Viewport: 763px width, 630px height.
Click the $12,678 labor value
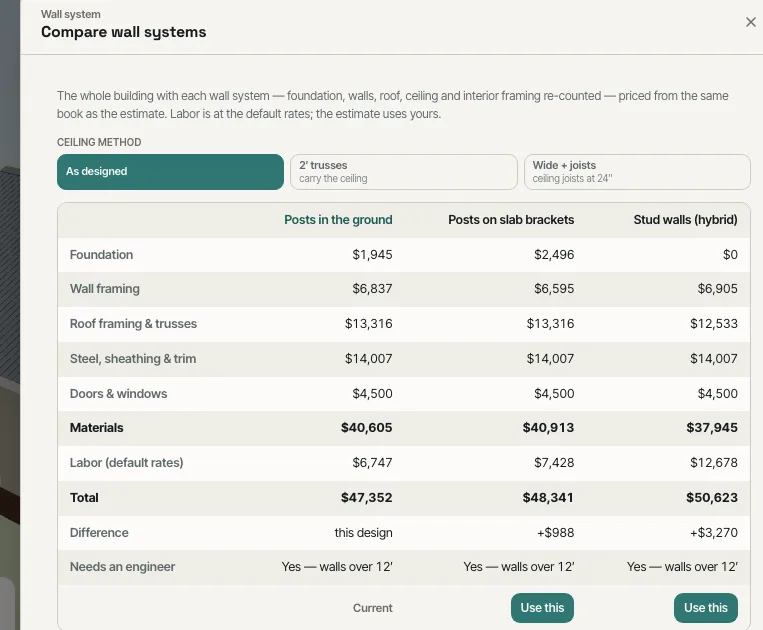coord(713,463)
